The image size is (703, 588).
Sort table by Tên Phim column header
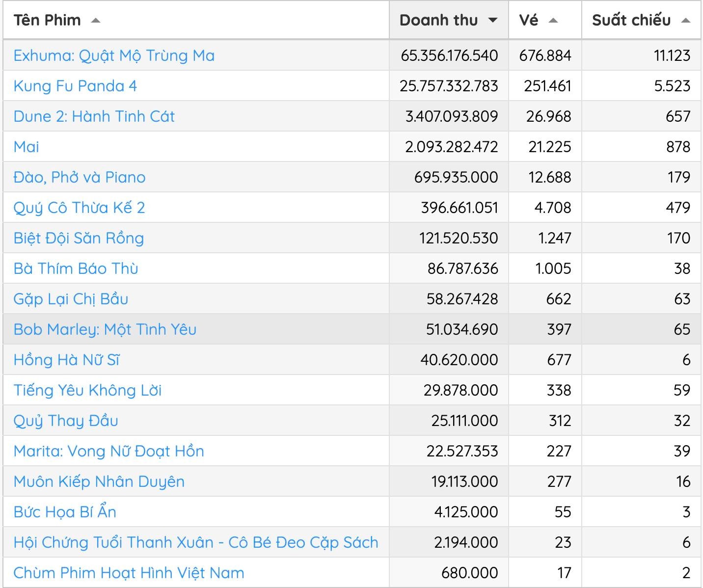(47, 20)
